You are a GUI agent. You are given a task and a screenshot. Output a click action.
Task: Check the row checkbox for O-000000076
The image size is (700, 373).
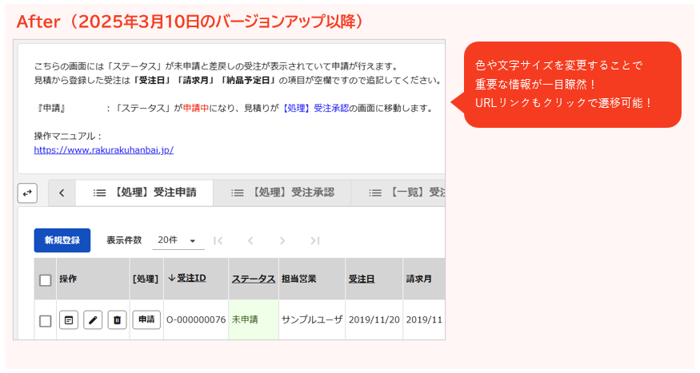coord(45,320)
